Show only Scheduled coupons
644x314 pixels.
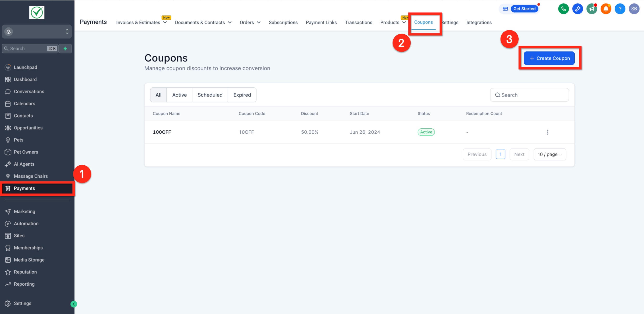[210, 95]
